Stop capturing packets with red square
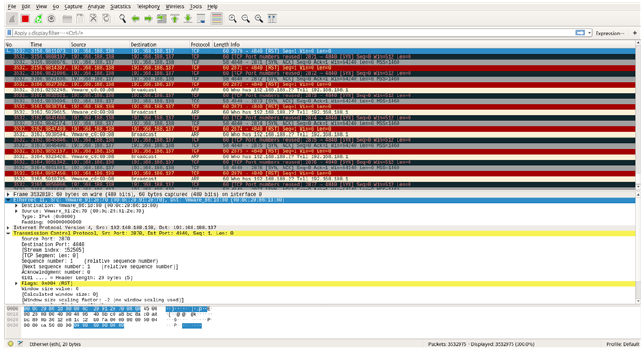644x352 pixels. [x=25, y=19]
